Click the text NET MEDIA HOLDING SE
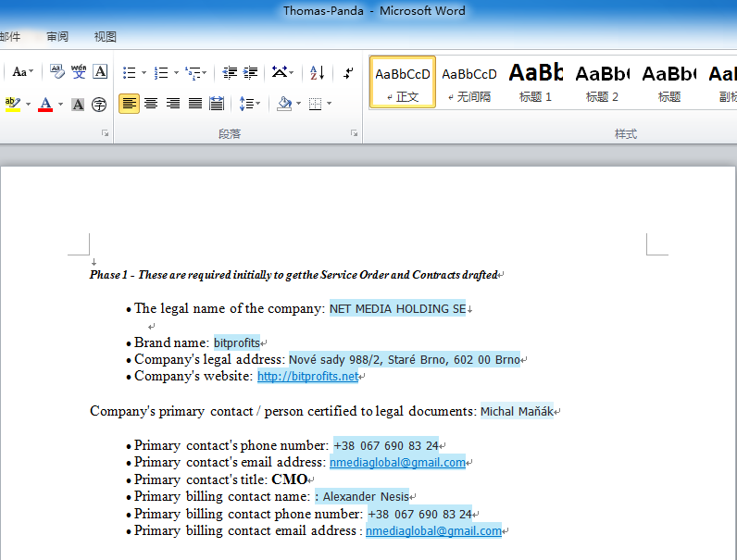This screenshot has width=737, height=560. click(397, 308)
